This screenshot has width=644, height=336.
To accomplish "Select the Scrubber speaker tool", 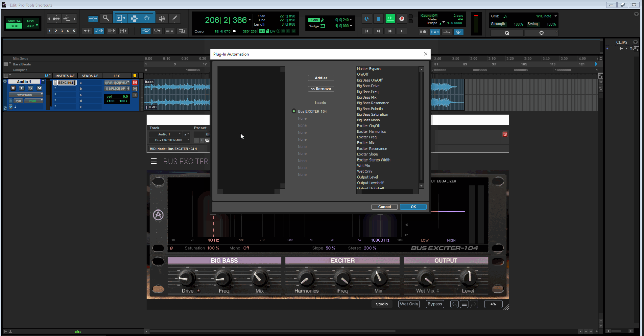I will click(x=162, y=19).
